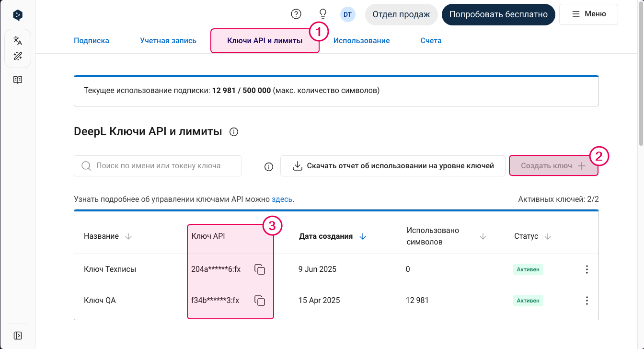Copy the API key for Ключ QA
The image size is (644, 349).
(x=259, y=301)
